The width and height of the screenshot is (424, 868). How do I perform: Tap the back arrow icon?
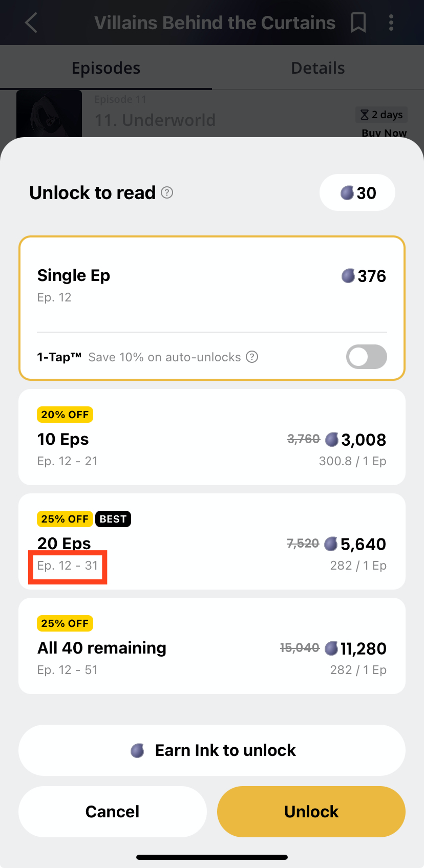point(31,23)
